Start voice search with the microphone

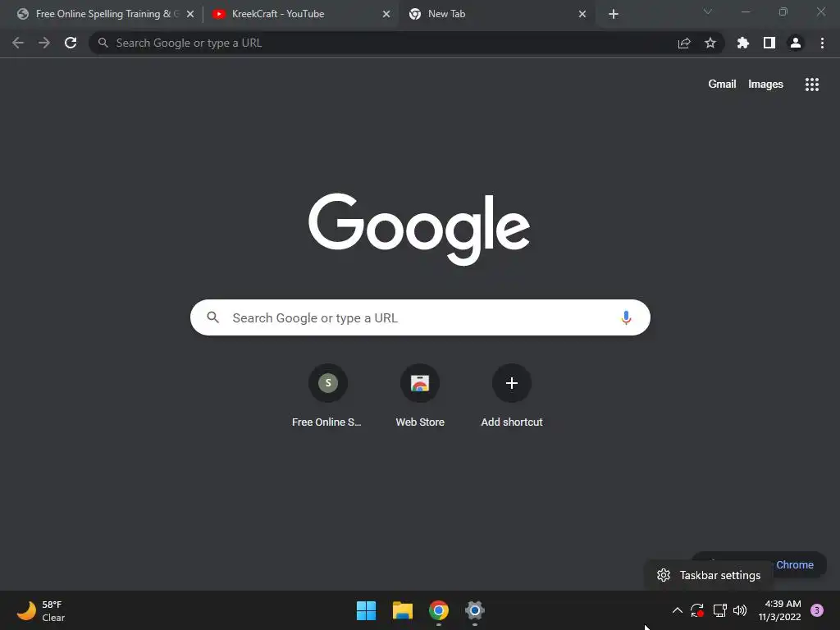(626, 317)
